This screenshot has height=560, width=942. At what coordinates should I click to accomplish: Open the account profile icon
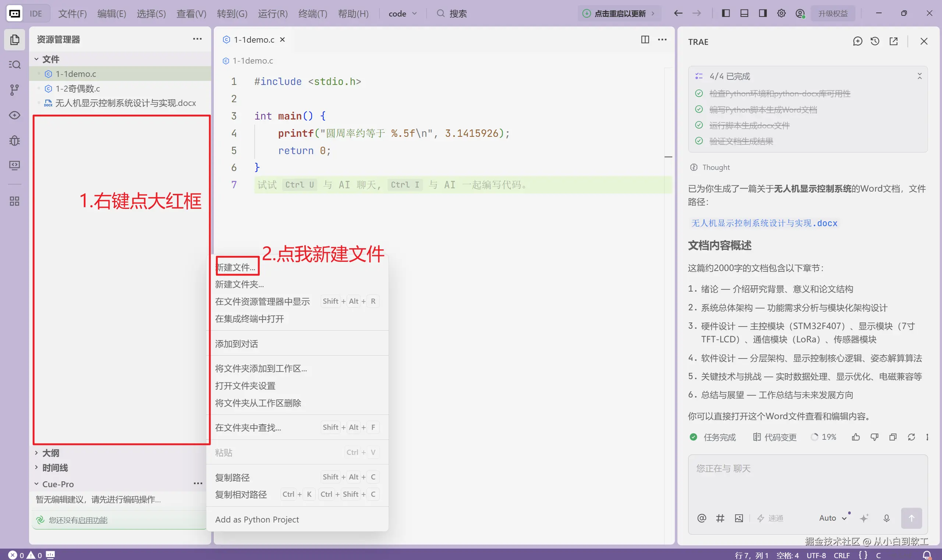click(800, 14)
